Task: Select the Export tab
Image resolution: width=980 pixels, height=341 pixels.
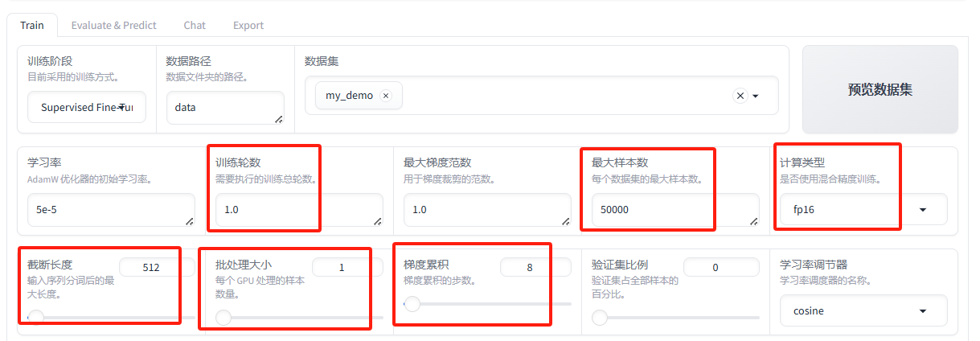Action: [248, 25]
